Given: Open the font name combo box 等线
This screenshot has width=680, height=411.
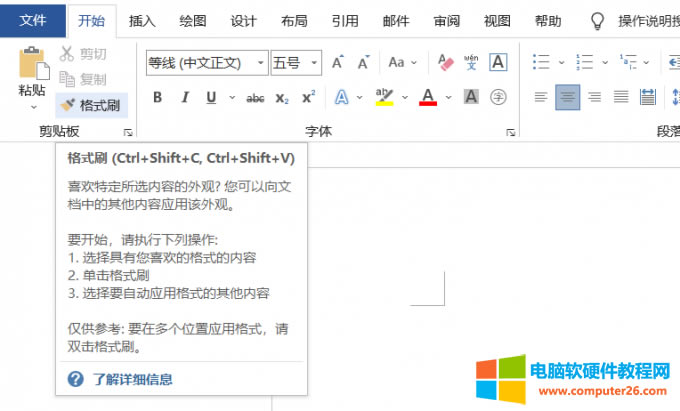Looking at the screenshot, I should point(207,63).
